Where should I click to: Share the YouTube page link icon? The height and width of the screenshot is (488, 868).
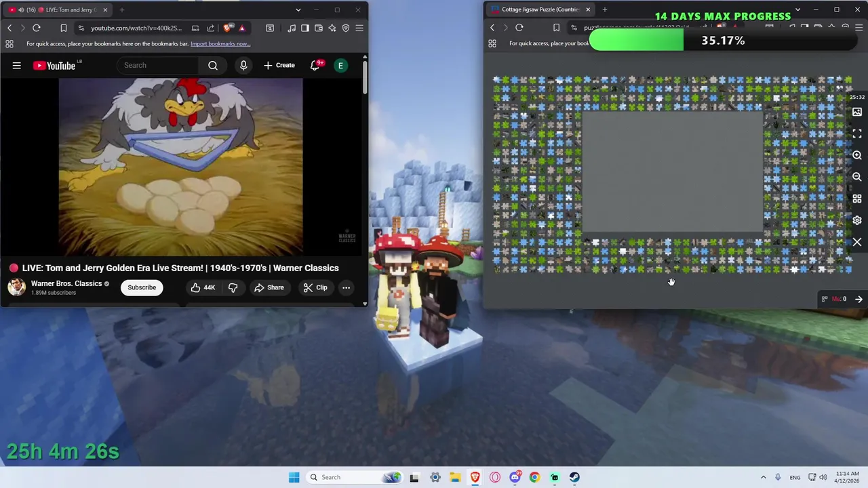click(210, 28)
